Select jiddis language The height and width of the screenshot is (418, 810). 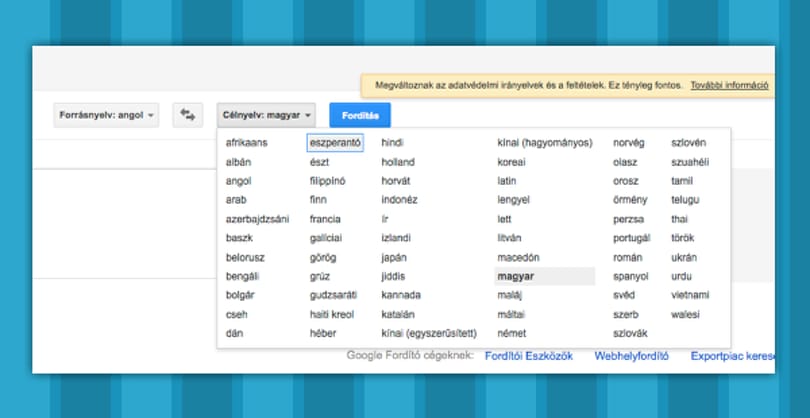393,276
